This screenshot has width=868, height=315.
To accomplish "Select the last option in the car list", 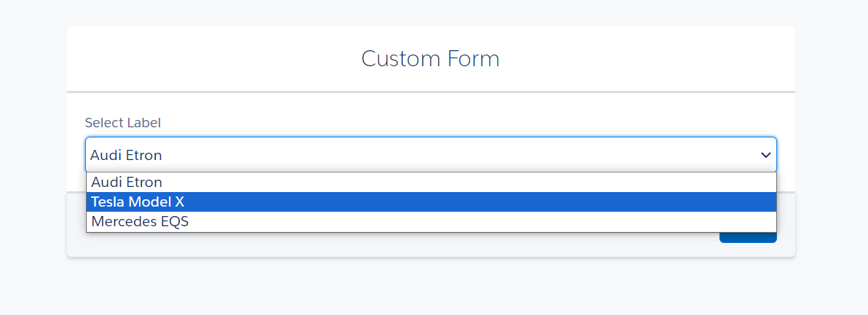I will 140,222.
